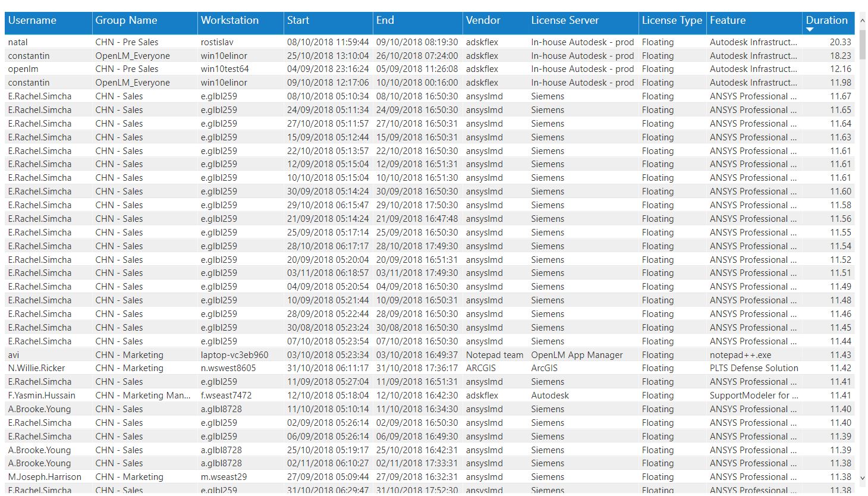Click the Feature column header
Screen dimensions: 868x496
click(x=727, y=20)
